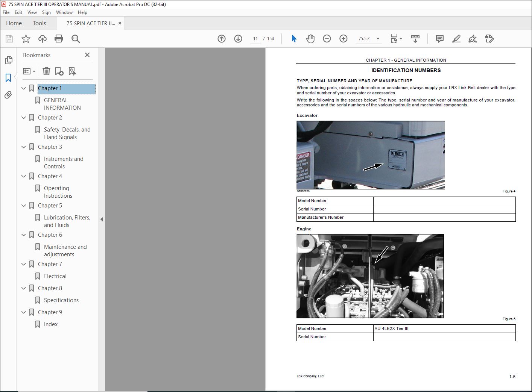Zoom in with the plus icon

pyautogui.click(x=344, y=39)
